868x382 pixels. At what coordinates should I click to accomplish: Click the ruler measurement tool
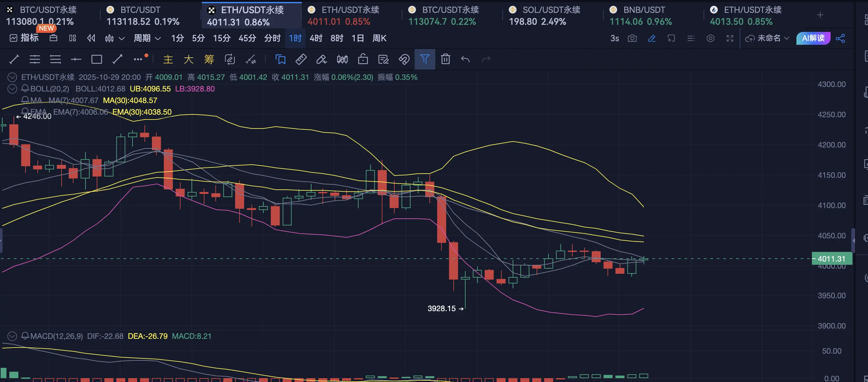(301, 60)
